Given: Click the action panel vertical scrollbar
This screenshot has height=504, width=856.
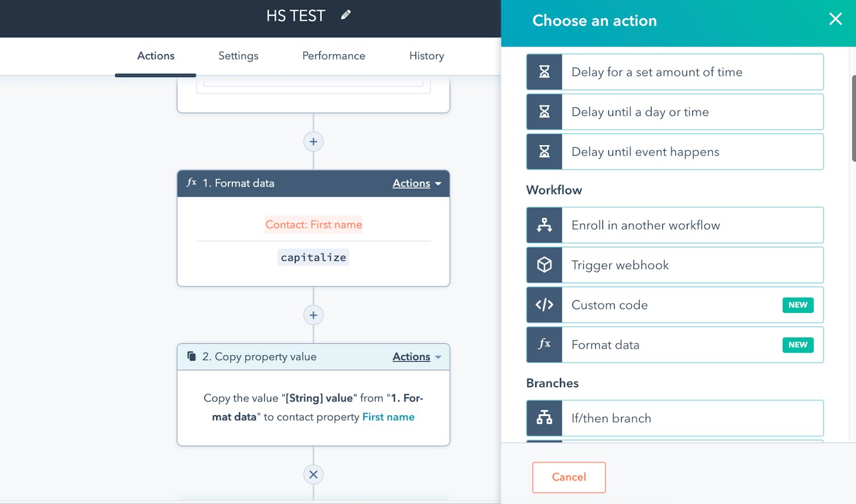Looking at the screenshot, I should (x=853, y=118).
